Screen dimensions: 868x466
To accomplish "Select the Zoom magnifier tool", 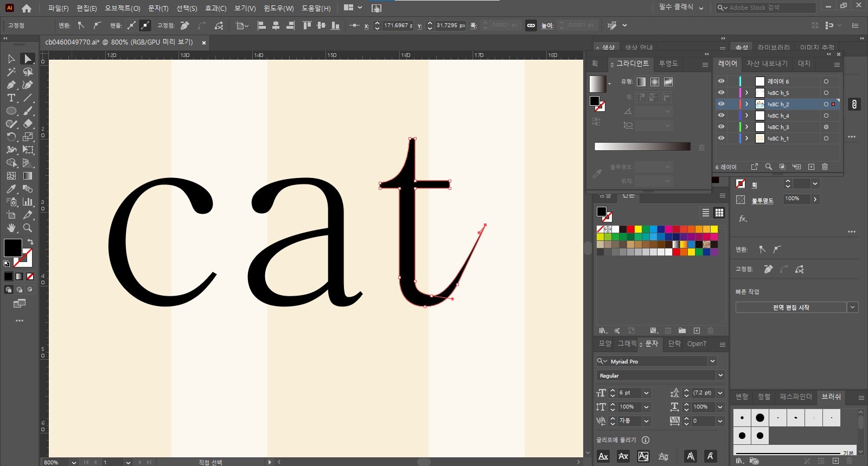I will (28, 228).
